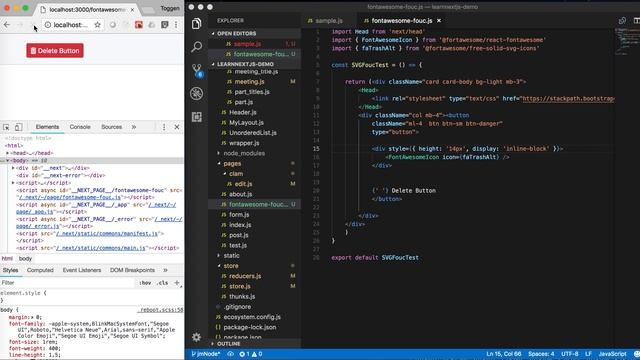This screenshot has height=360, width=640.
Task: Open the Extensions view icon
Action: tap(196, 117)
